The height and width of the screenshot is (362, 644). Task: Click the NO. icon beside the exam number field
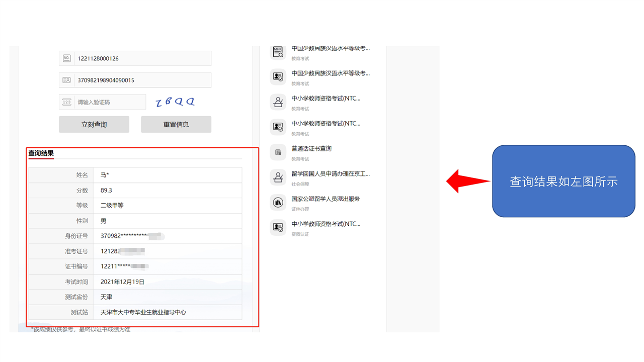[x=66, y=58]
